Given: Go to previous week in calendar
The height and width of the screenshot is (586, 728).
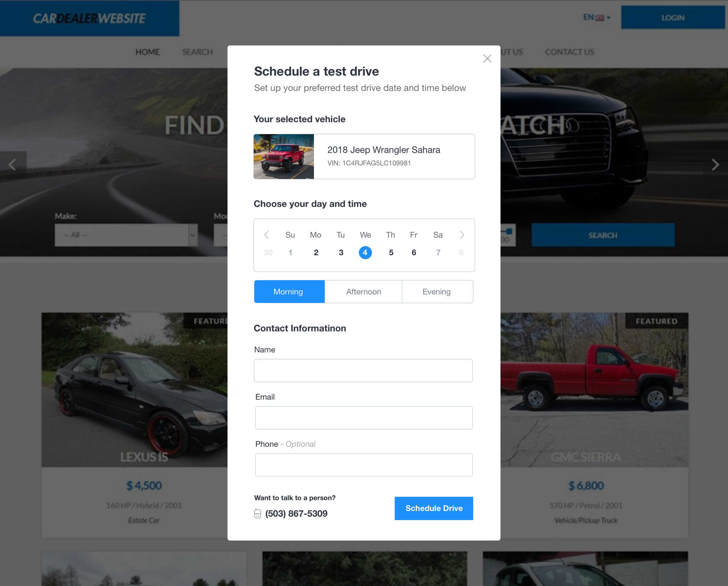Looking at the screenshot, I should 266,235.
